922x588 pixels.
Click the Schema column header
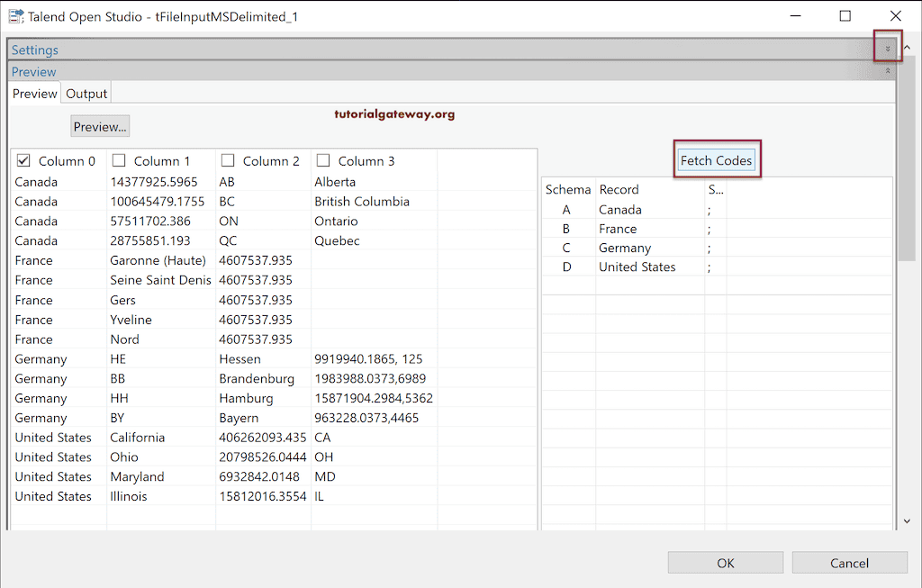[x=568, y=189]
